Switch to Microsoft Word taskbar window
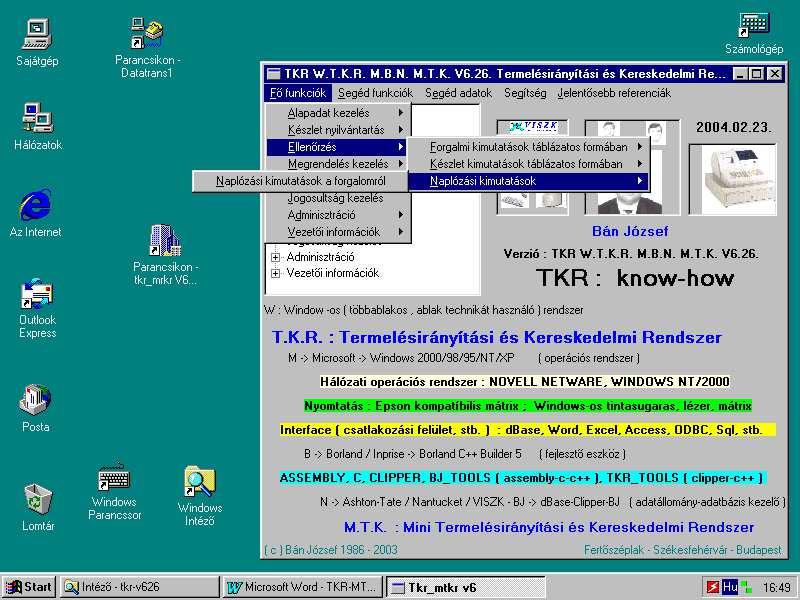 coord(303,587)
